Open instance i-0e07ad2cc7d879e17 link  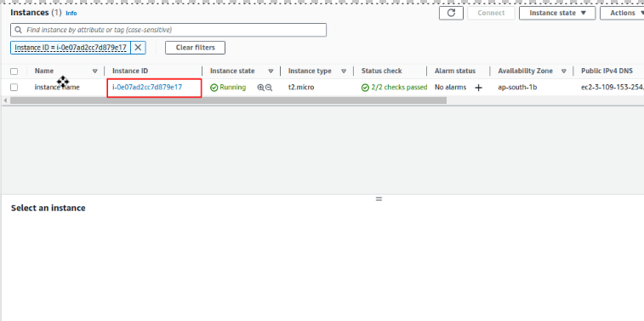click(147, 87)
